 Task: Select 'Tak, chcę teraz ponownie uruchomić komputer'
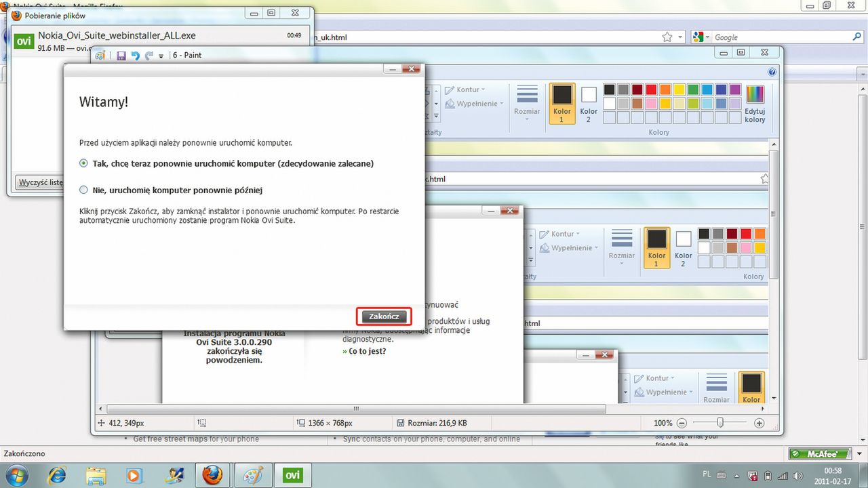(x=226, y=163)
